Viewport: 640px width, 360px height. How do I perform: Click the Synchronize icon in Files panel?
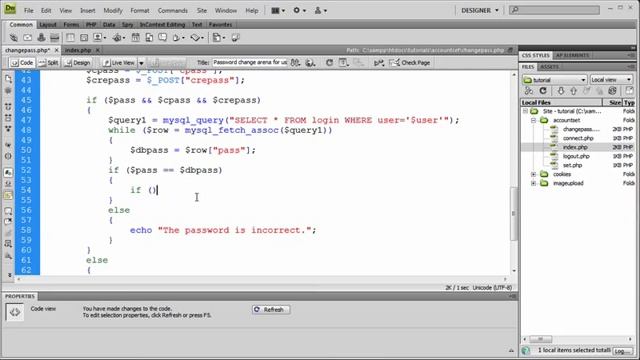(612, 91)
